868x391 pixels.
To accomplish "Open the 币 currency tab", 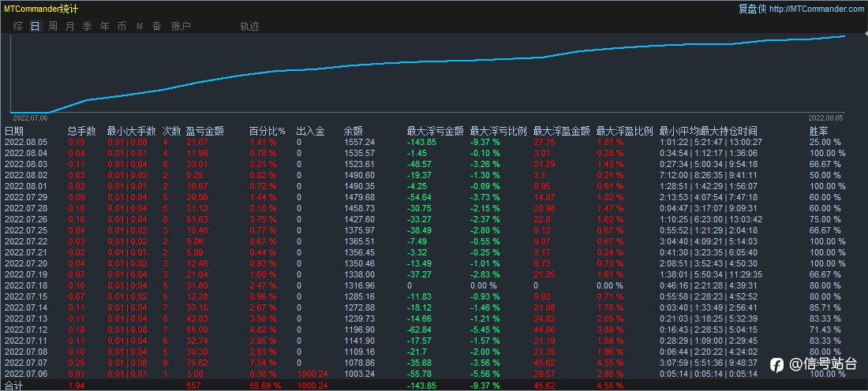I will point(122,26).
